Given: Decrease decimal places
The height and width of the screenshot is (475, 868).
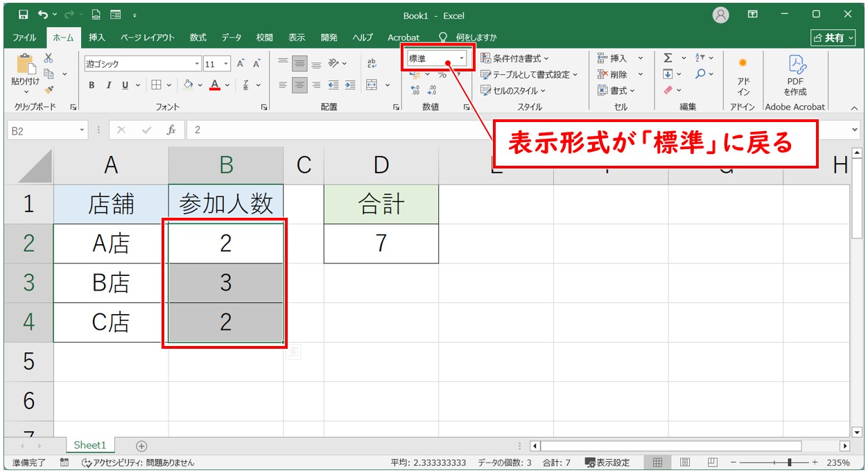Looking at the screenshot, I should click(x=432, y=90).
